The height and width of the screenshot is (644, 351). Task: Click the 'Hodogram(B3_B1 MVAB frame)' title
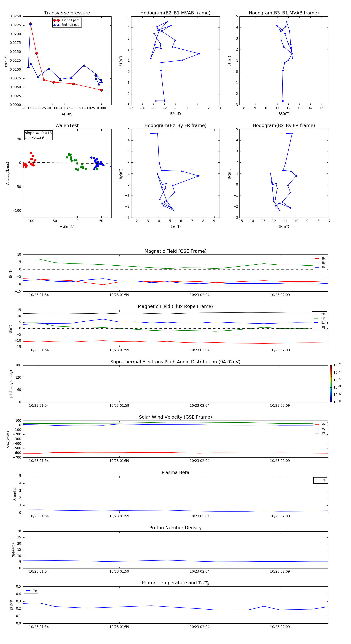click(x=284, y=13)
